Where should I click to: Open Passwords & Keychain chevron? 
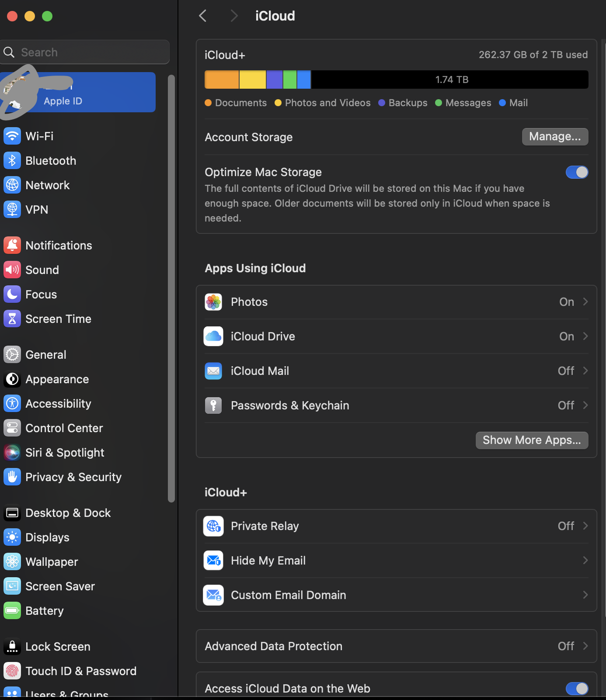pos(585,405)
